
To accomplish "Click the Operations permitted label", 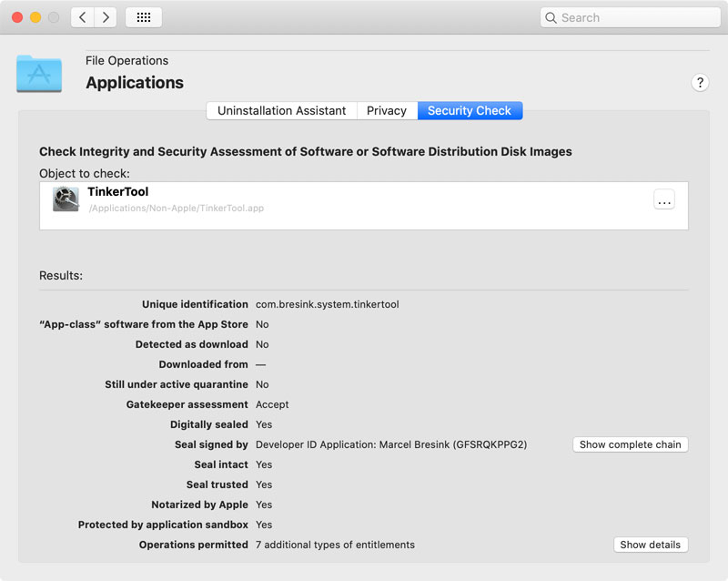I will [x=194, y=545].
